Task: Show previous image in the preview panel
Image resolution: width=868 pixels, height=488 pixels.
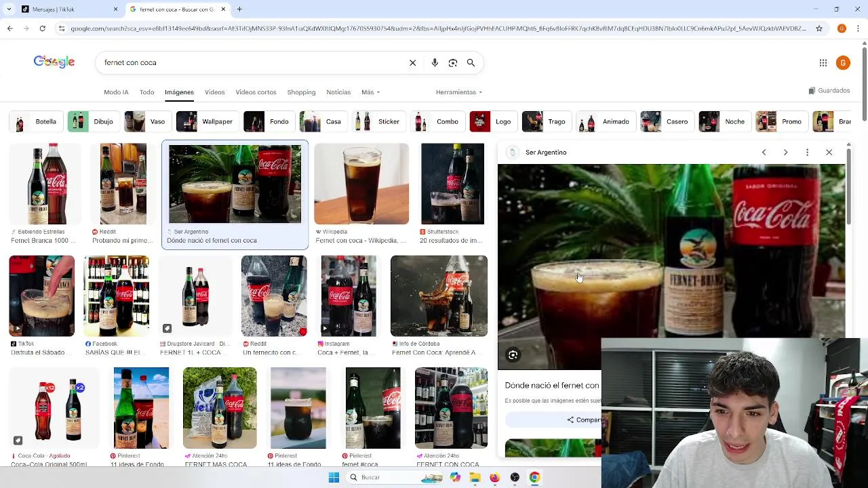Action: click(x=764, y=152)
